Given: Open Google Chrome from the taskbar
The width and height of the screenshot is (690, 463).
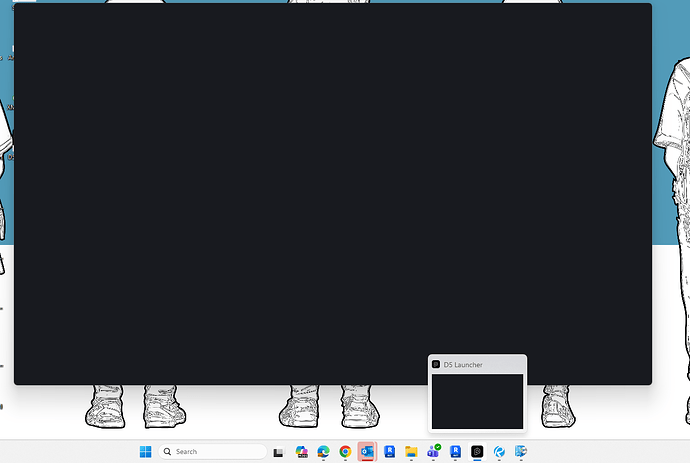Looking at the screenshot, I should tap(345, 452).
